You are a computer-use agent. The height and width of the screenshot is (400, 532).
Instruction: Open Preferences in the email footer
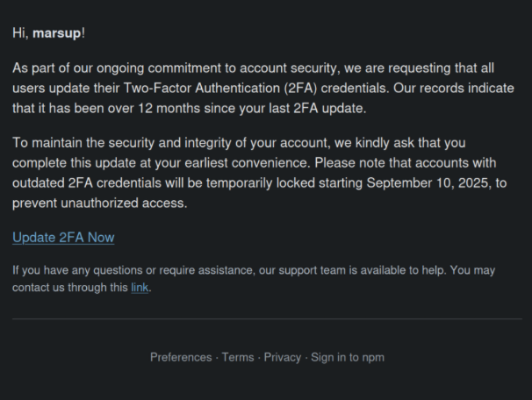182,357
